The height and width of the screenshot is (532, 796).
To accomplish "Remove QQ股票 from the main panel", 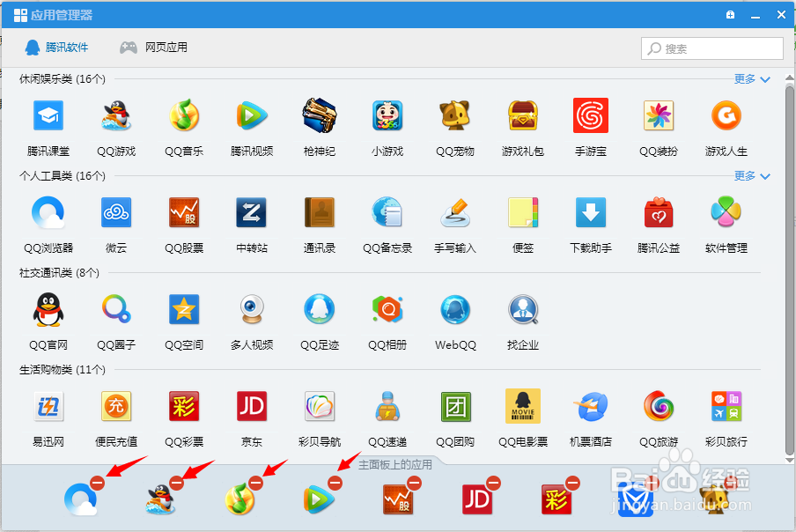I will [414, 483].
